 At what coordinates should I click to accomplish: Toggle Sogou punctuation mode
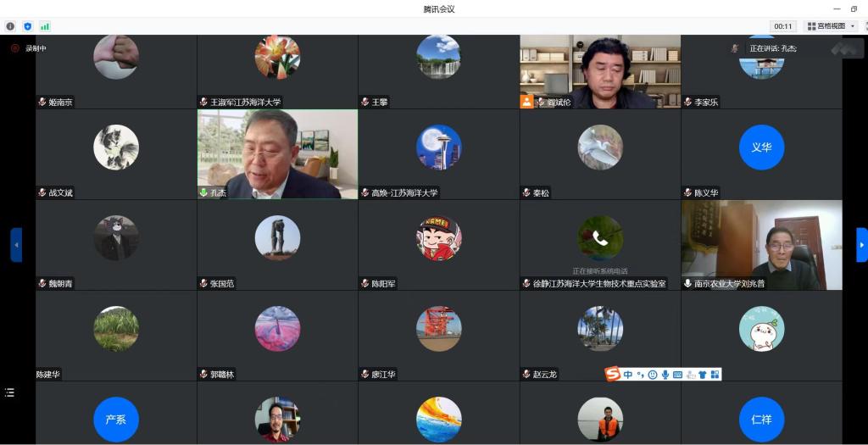(641, 375)
